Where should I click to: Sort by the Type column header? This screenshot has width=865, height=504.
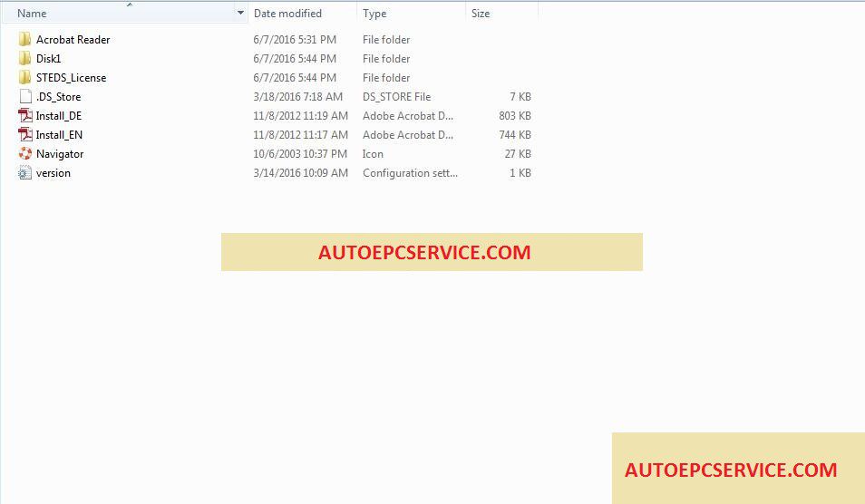(x=374, y=14)
